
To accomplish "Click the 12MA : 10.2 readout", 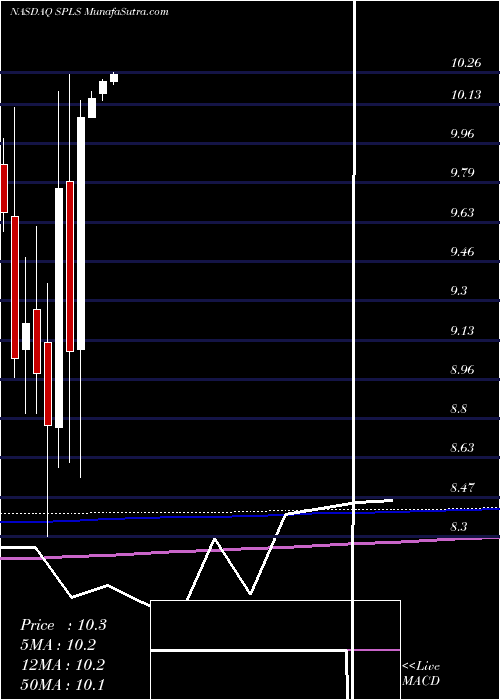I will click(62, 665).
